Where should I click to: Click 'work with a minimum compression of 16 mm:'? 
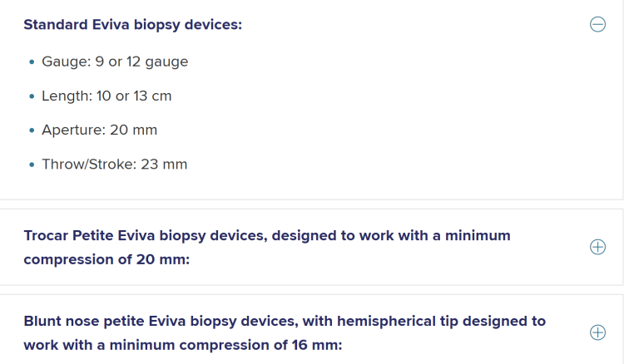tap(183, 345)
